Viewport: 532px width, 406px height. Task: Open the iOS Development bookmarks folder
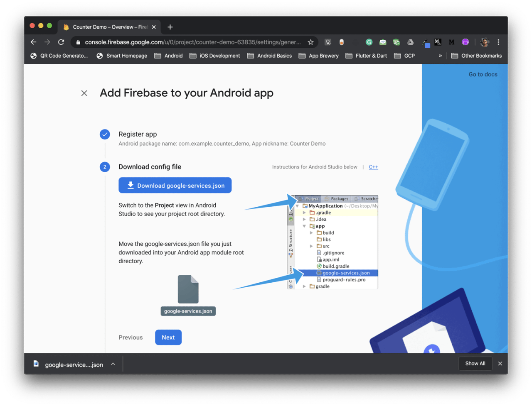pos(214,56)
